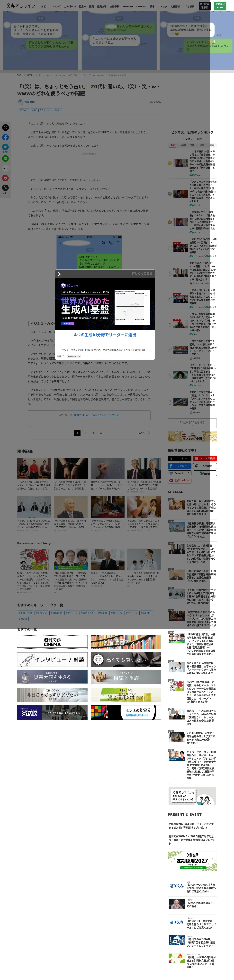Image resolution: width=234 pixels, height=980 pixels.
Task: Open the 文藝春秋 定期採用2027 banner
Action: click(x=192, y=861)
